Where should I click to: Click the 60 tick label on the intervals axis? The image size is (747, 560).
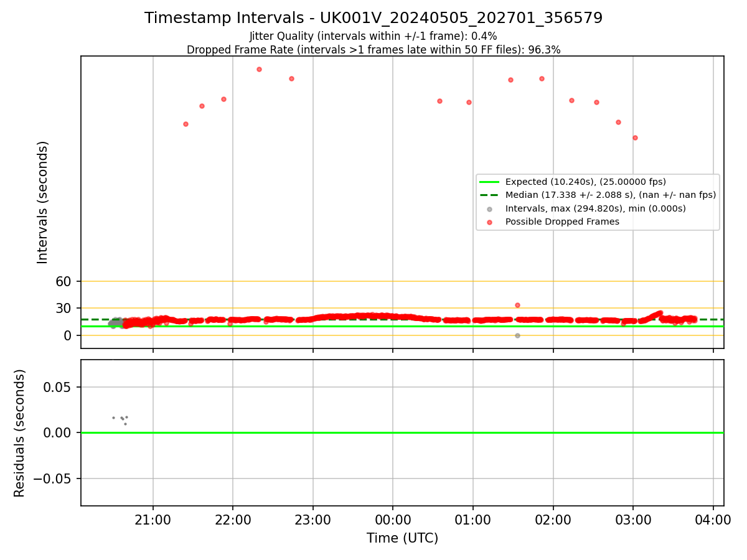(x=64, y=281)
